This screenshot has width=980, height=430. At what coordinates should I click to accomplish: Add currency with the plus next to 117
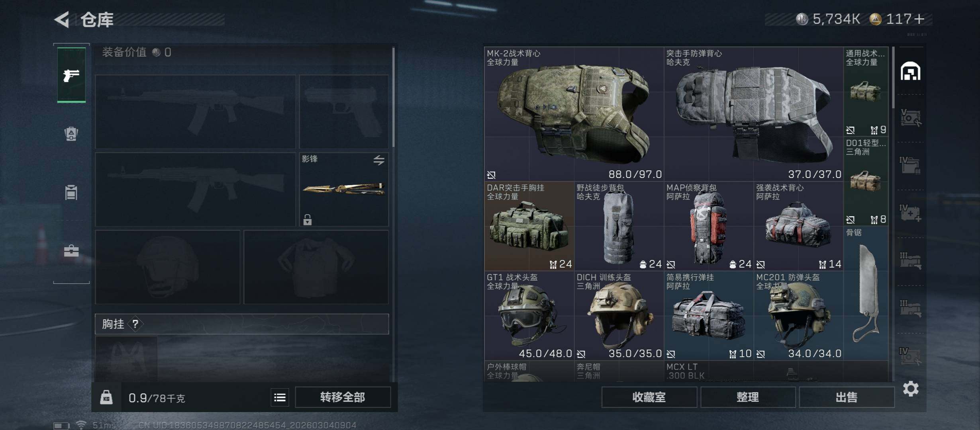click(919, 19)
